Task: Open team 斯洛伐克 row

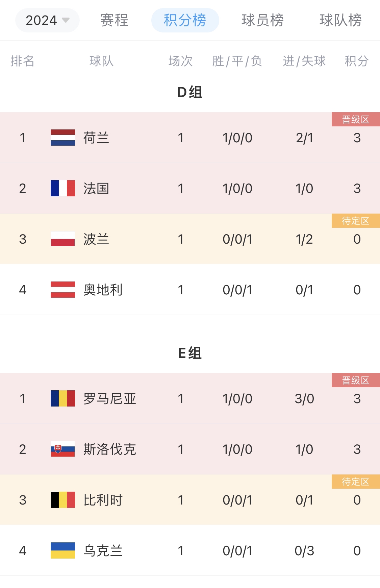Action: (x=190, y=449)
